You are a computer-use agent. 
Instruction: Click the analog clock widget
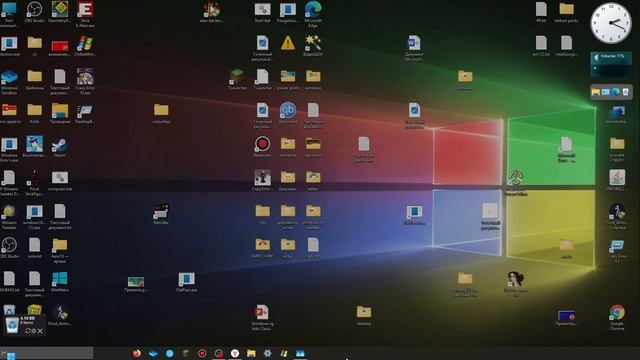(x=611, y=23)
